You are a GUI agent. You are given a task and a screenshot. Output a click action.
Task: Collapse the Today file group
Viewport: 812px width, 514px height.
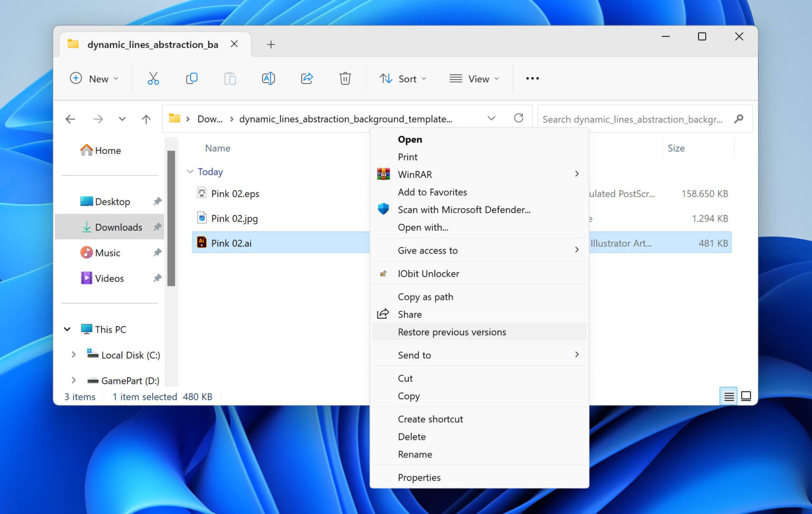(x=190, y=171)
